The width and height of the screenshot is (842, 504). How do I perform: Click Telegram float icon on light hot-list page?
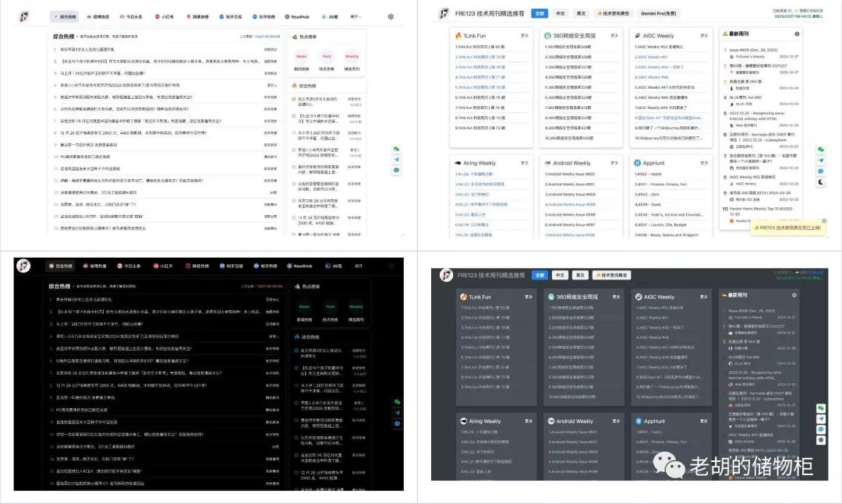[x=396, y=160]
